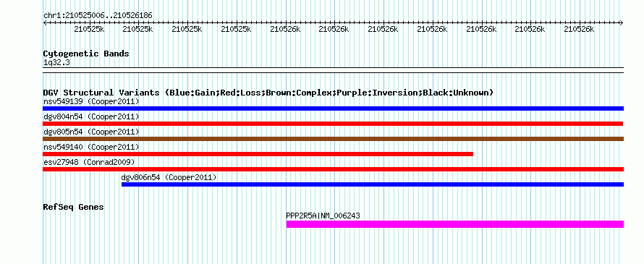Image resolution: width=644 pixels, height=264 pixels.
Task: Click the magenta PPP2R5A gene bar
Action: click(x=454, y=224)
